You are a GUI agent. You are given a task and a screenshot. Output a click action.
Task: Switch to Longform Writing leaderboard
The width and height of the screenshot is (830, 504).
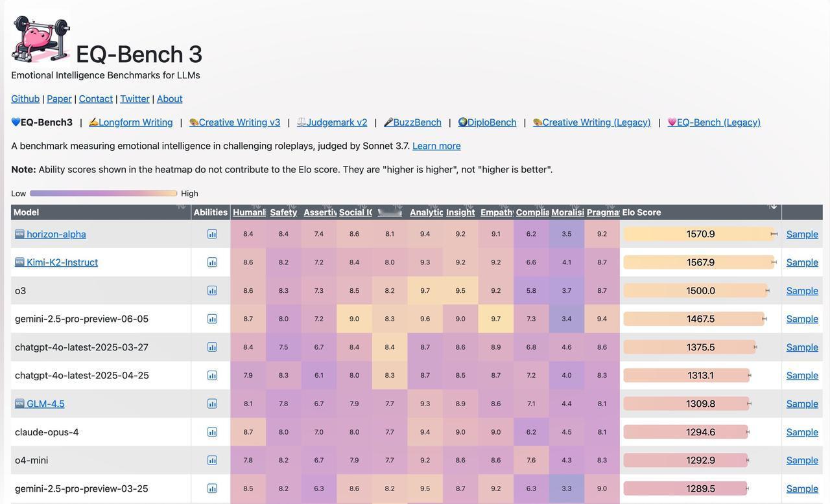(131, 122)
